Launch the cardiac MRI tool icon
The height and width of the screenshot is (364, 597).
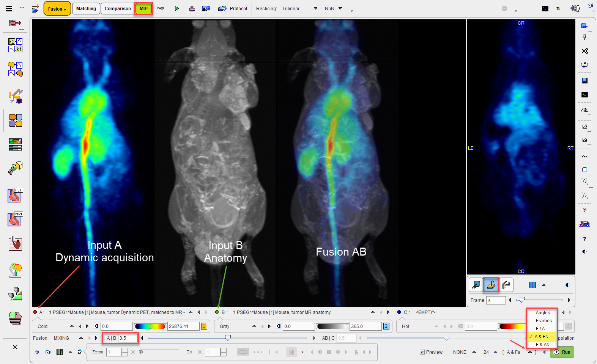pyautogui.click(x=15, y=219)
